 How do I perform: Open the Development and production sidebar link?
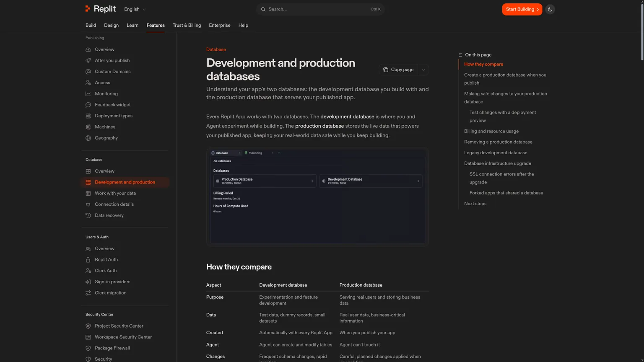click(125, 182)
